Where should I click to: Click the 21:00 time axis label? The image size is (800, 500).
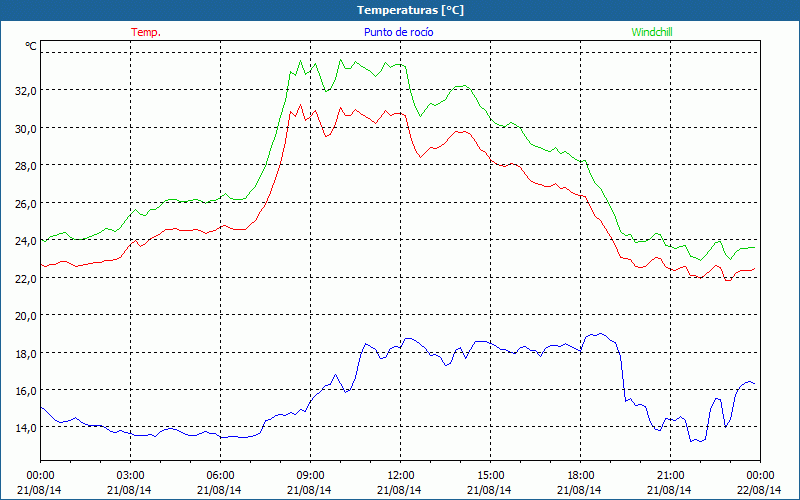click(670, 476)
